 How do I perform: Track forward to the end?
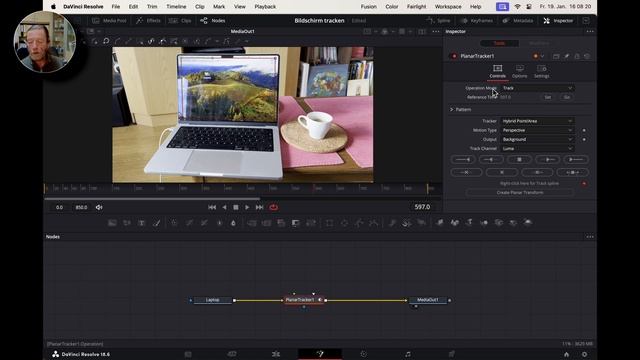click(576, 160)
